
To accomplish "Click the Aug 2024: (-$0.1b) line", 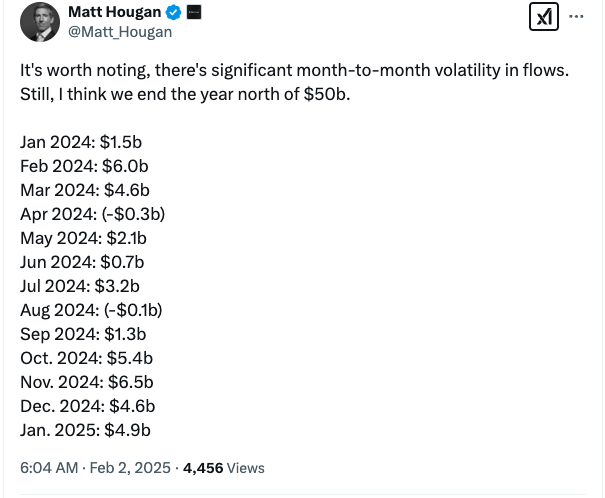I will [91, 310].
